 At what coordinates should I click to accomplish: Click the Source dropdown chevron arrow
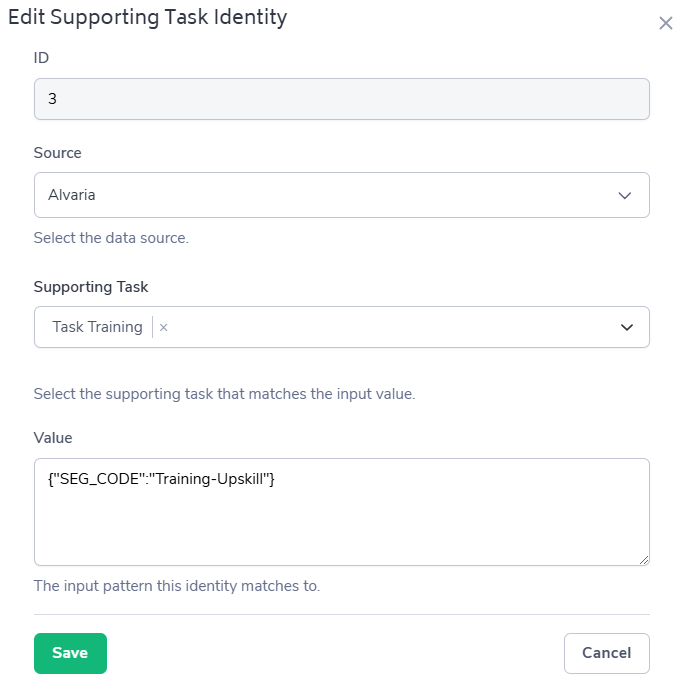[625, 195]
